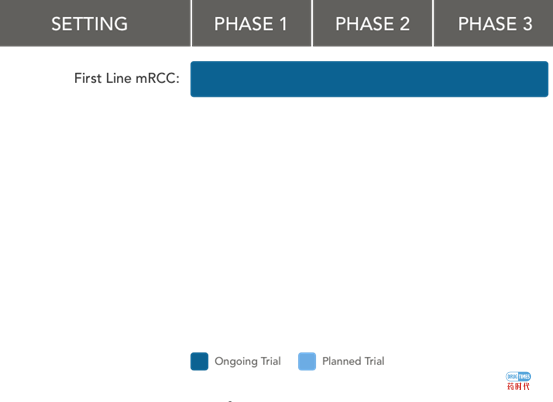Screen dimensions: 553x402
Task: Click divider between SETTING and PHASE 1
Action: tap(191, 23)
